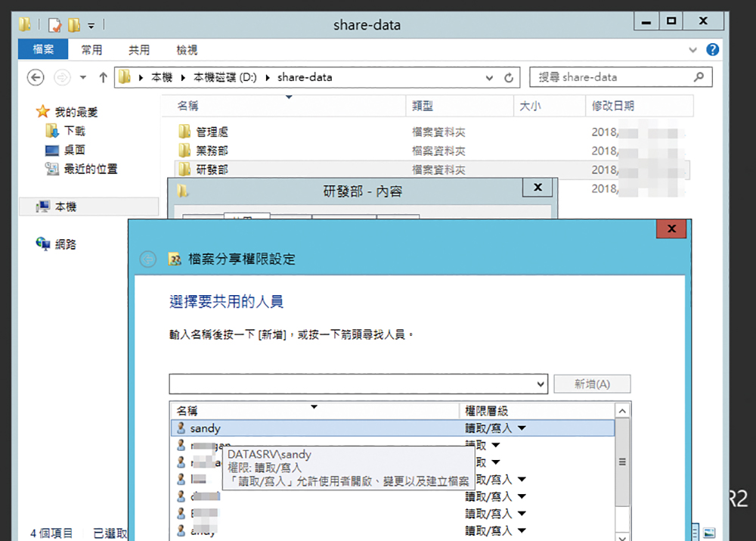Open the second user's 讀取 permission dropdown

tap(496, 445)
